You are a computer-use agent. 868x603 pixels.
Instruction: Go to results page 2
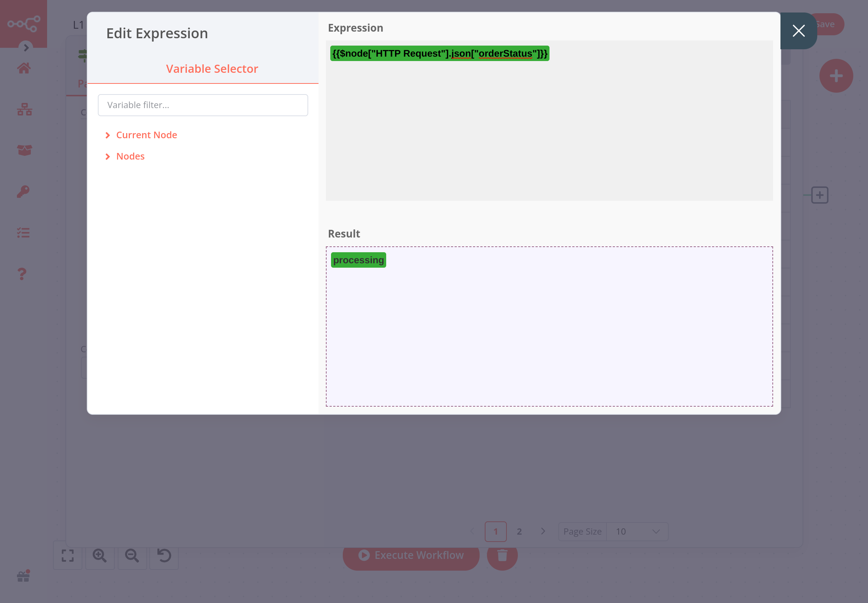tap(519, 531)
